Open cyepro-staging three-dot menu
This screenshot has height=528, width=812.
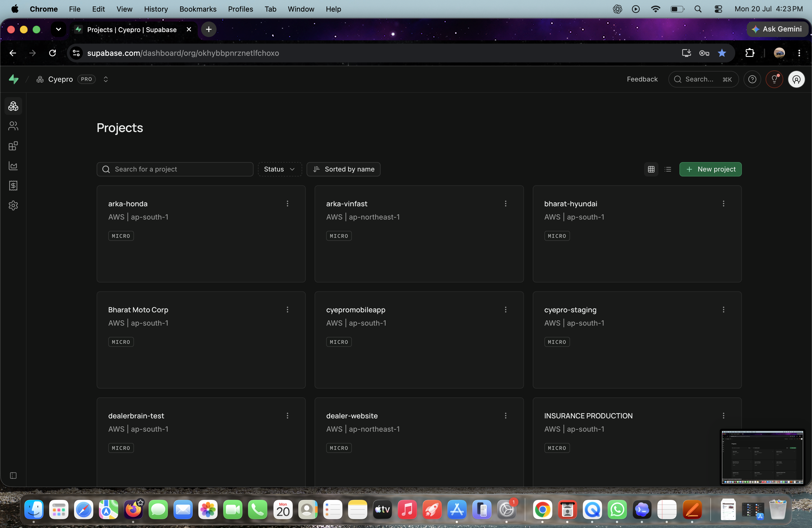723,310
